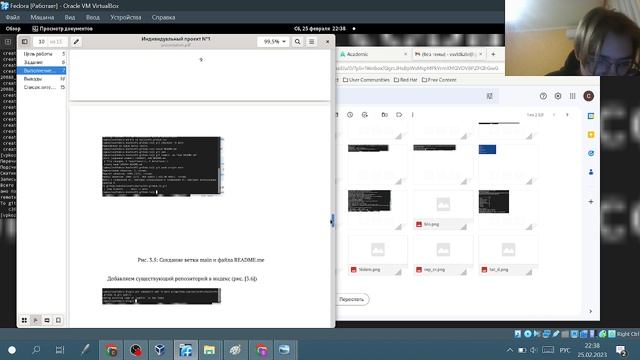
Task: Show hidden system tray icons chevron
Action: (510, 350)
